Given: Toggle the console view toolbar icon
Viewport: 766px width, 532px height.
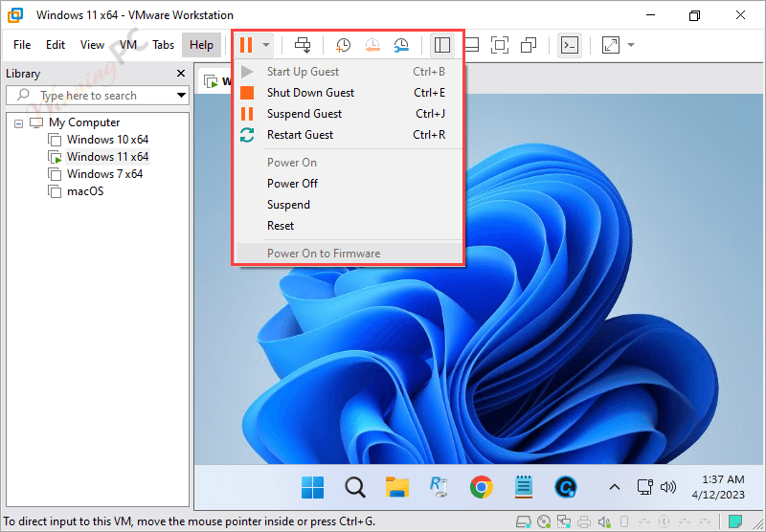Looking at the screenshot, I should (570, 45).
